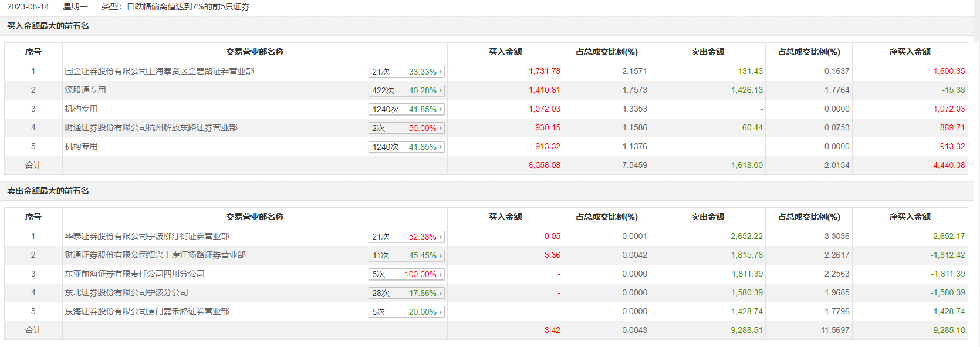
Task: Click the 卖出金额最大的前五名 section title
Action: click(48, 191)
